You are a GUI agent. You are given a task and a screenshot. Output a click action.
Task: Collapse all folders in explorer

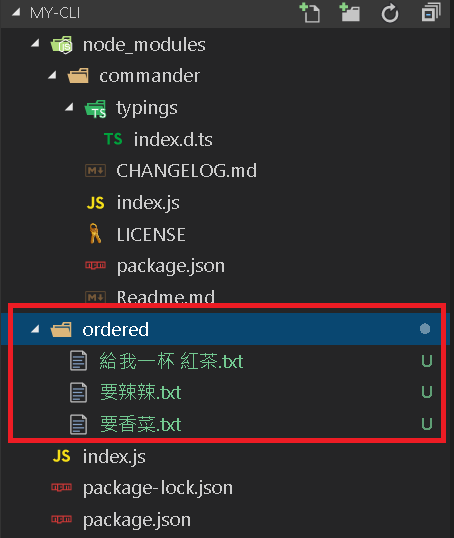pos(431,12)
